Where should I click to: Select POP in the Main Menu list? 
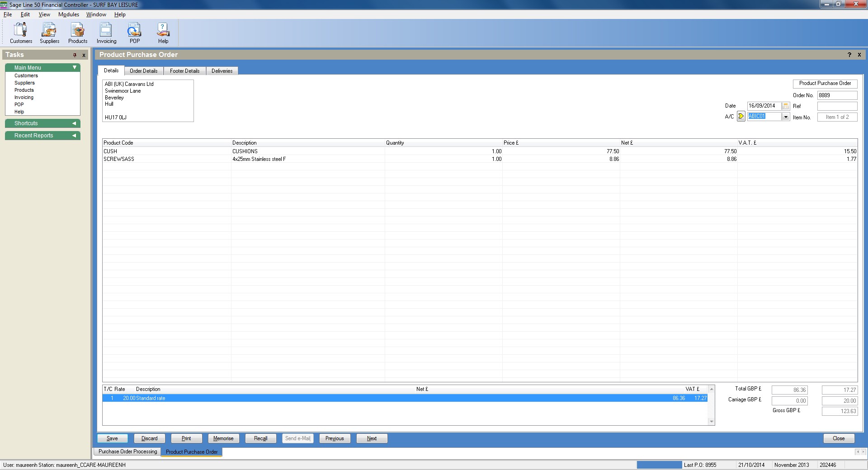point(19,104)
